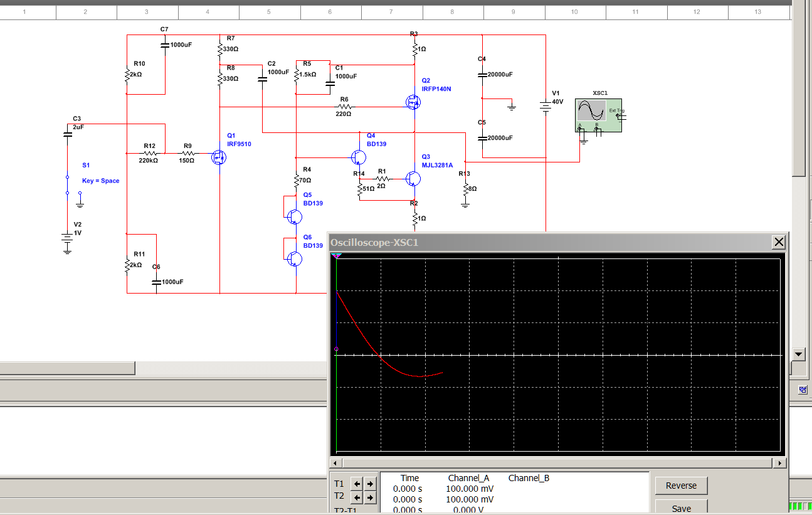Image resolution: width=812 pixels, height=515 pixels.
Task: Select the Q3 MJL3281A transistor symbol
Action: (413, 179)
